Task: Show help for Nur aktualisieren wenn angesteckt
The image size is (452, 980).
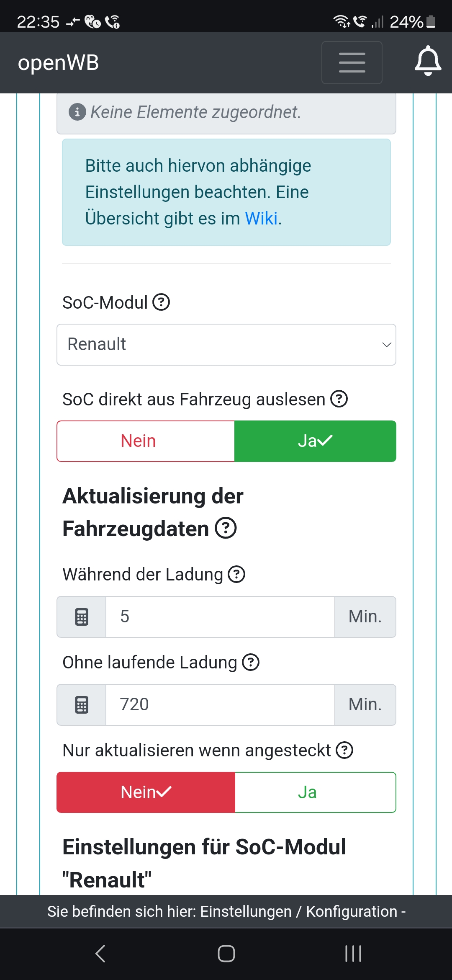Action: [x=345, y=750]
